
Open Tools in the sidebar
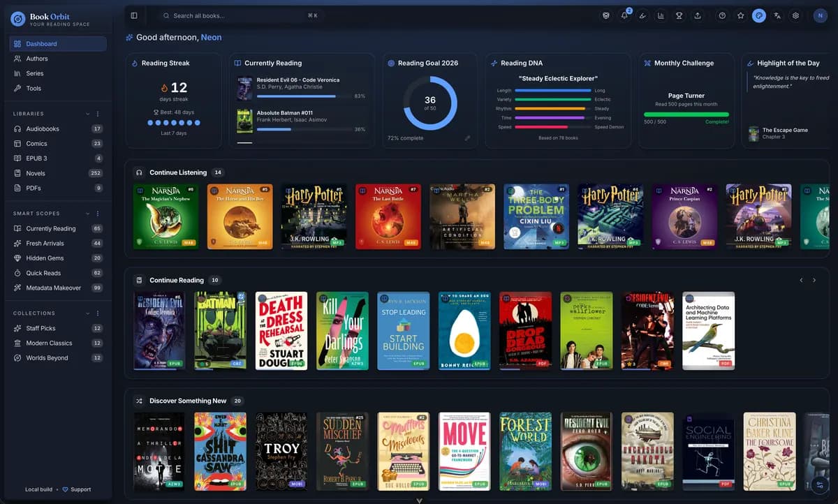(58, 88)
